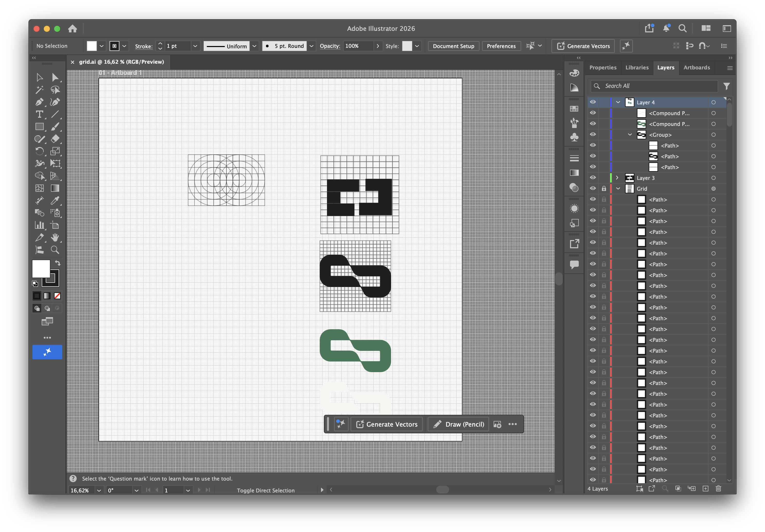Pick the Eraser tool
The height and width of the screenshot is (532, 765).
point(55,139)
